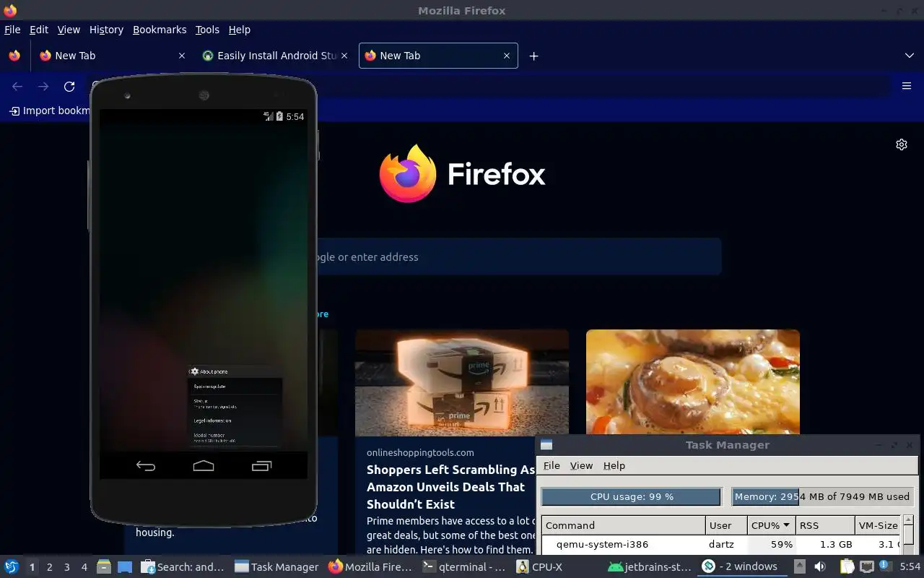Tap the Android emulator back button
Screen dimensions: 924x578
(x=146, y=466)
